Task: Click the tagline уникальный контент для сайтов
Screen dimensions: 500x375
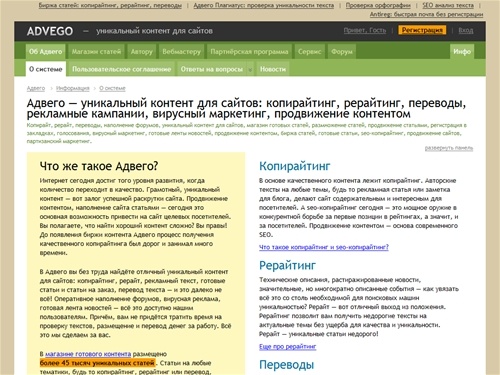Action: (154, 31)
